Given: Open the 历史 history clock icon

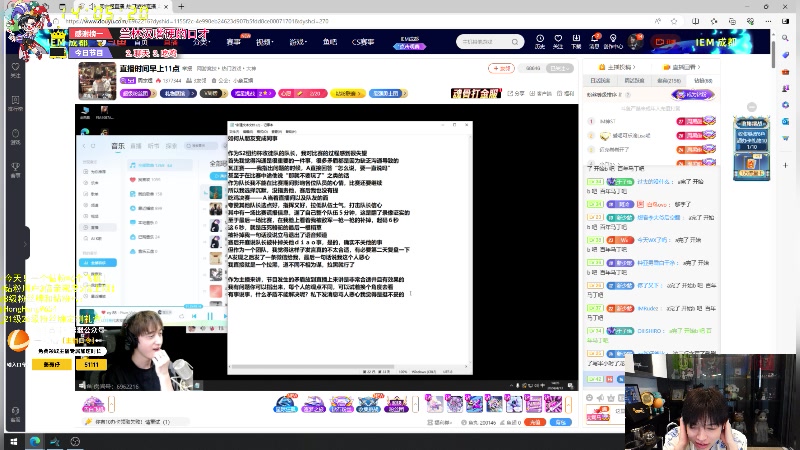Looking at the screenshot, I should (x=540, y=41).
